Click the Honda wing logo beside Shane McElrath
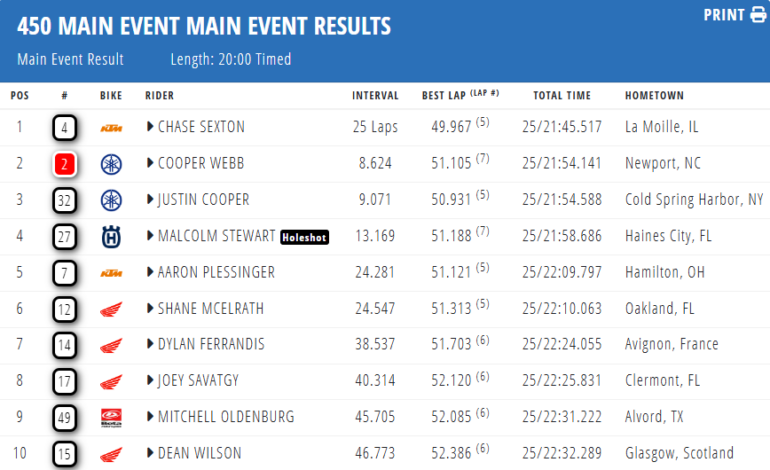This screenshot has width=770, height=470. 111,309
